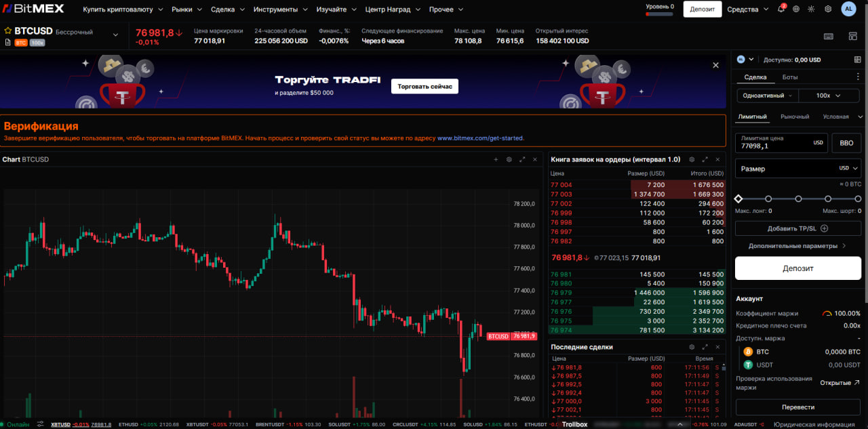Expand Дополнительные параметры section

797,246
